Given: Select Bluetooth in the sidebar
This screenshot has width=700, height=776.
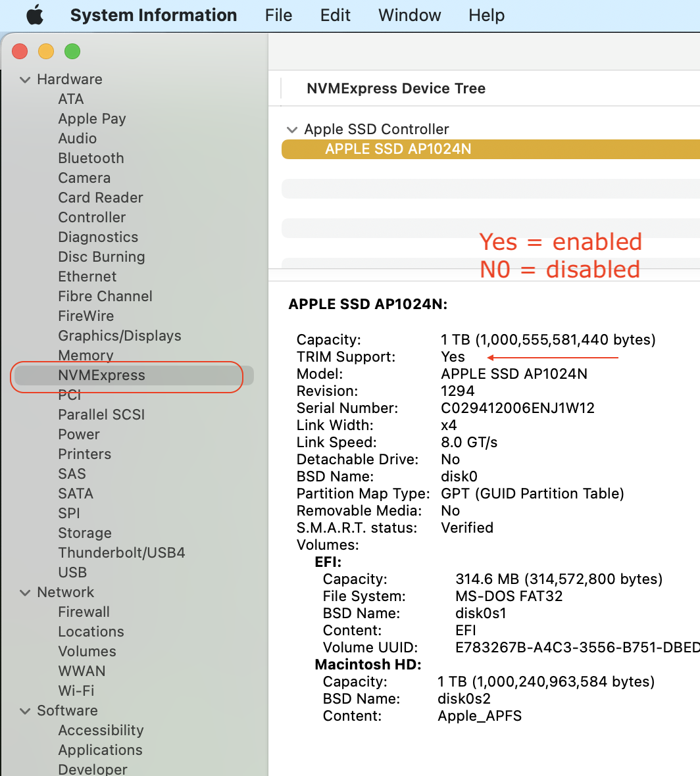Looking at the screenshot, I should [x=91, y=158].
